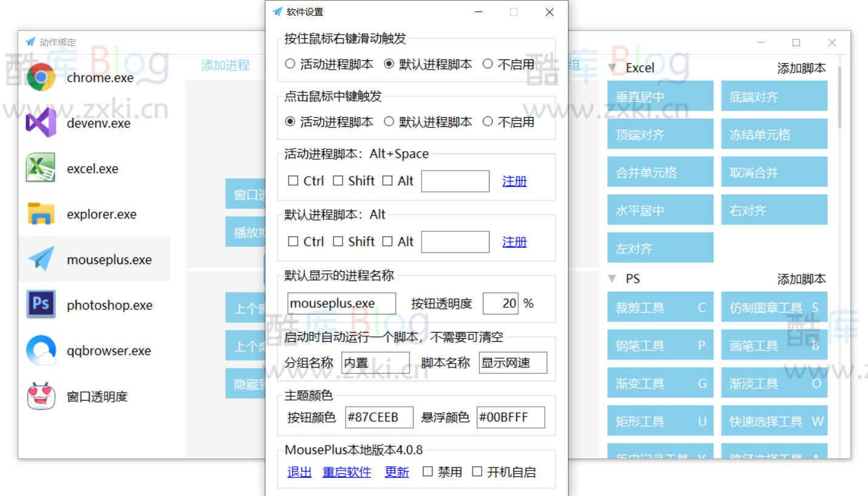Screen dimensions: 868x496
Task: Select the devenv.exe Visual Studio icon
Action: (x=41, y=122)
